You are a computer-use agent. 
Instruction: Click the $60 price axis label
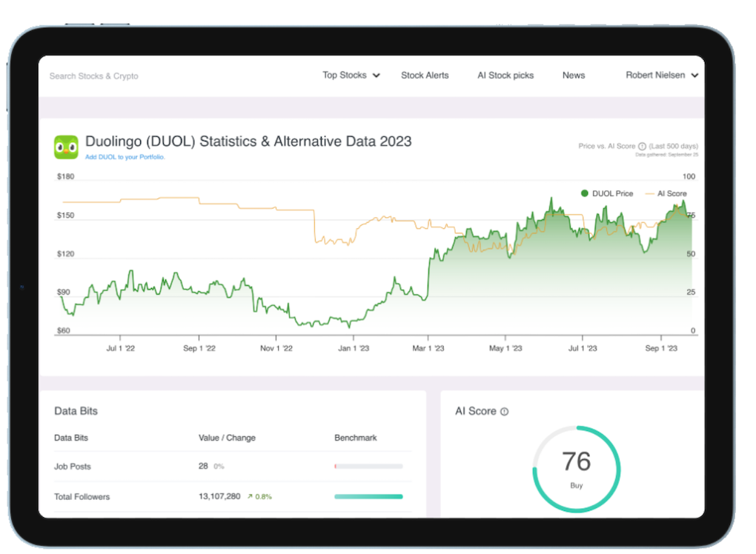[64, 331]
